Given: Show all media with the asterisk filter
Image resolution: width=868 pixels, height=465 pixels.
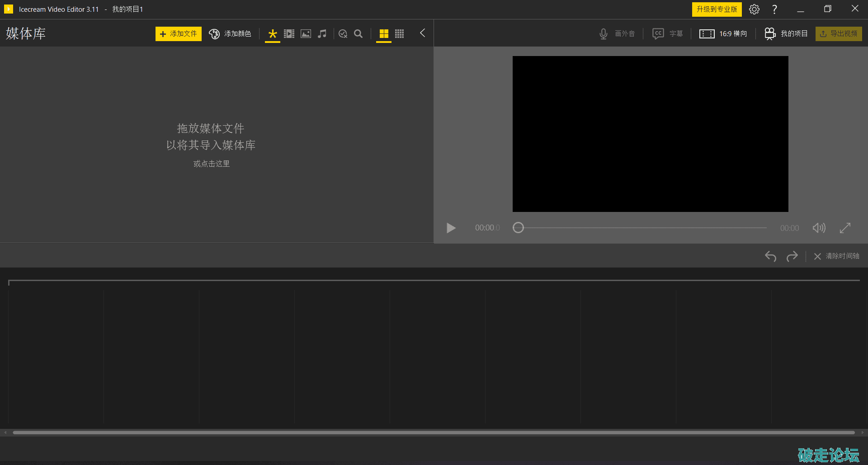Looking at the screenshot, I should coord(272,34).
